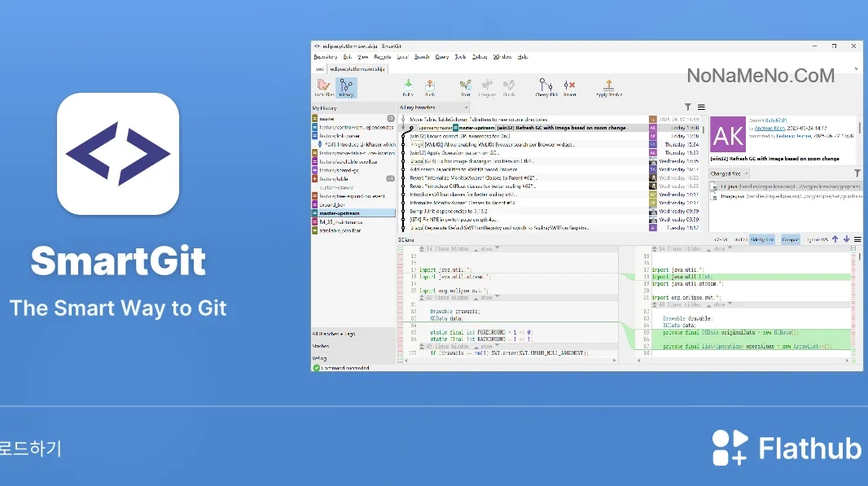Open the All my branches dropdown
868x486 pixels.
[x=433, y=107]
